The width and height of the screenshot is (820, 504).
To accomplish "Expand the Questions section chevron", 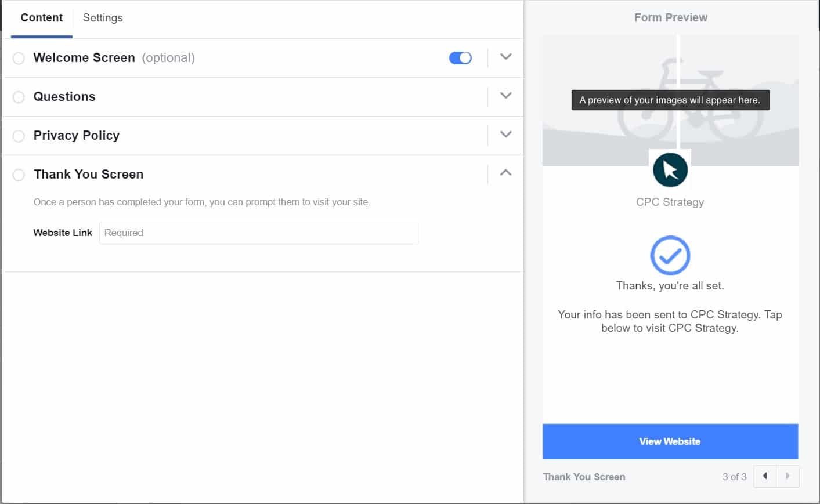I will pos(505,96).
